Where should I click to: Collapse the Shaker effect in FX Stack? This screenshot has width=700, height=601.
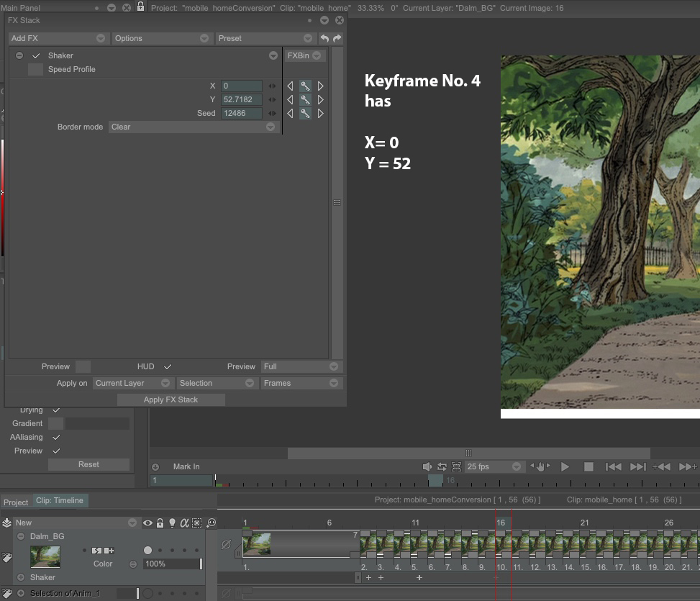click(x=19, y=55)
